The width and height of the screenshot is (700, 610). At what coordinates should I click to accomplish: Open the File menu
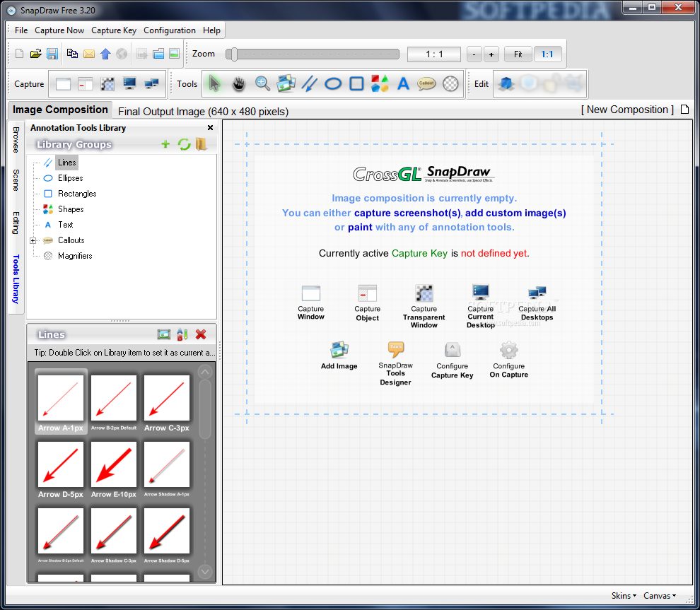point(21,30)
